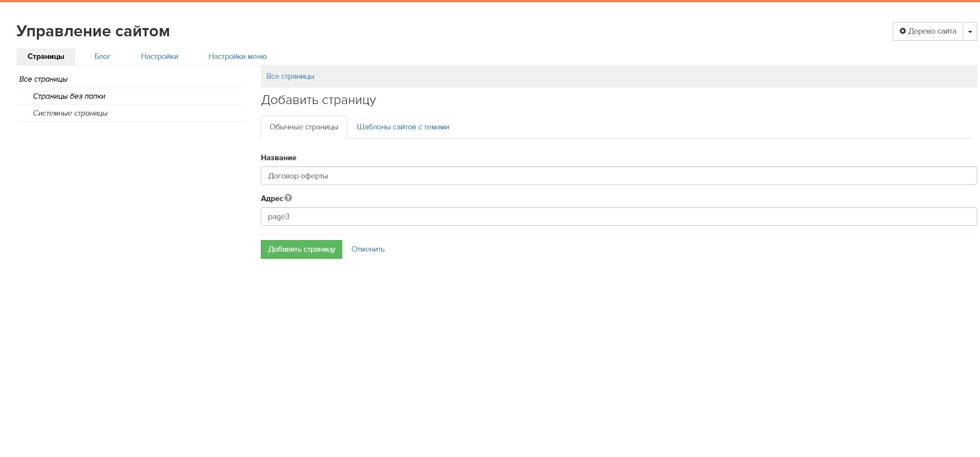The image size is (980, 457).
Task: Open Системные страницы in the sidebar
Action: click(x=70, y=113)
